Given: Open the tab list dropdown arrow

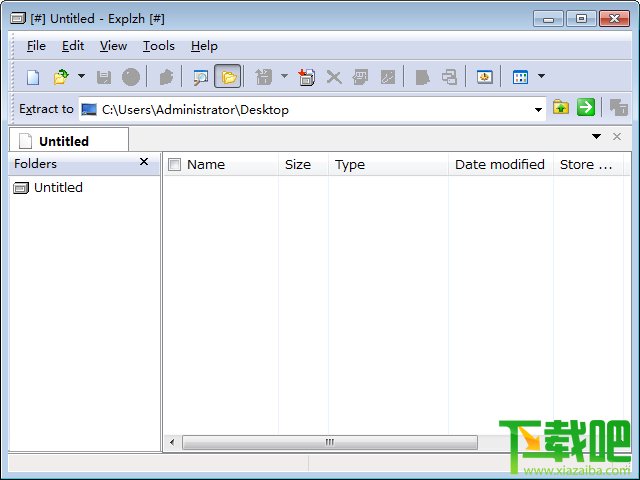Looking at the screenshot, I should coord(596,136).
